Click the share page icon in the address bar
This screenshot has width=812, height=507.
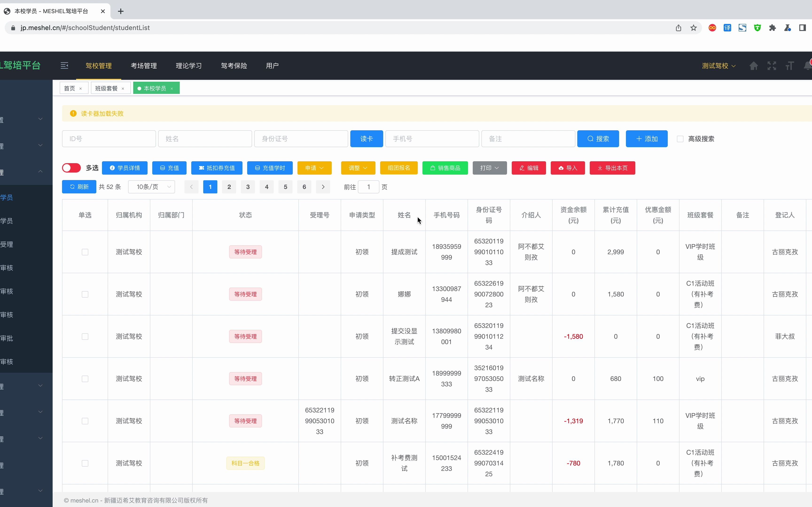[x=679, y=28]
